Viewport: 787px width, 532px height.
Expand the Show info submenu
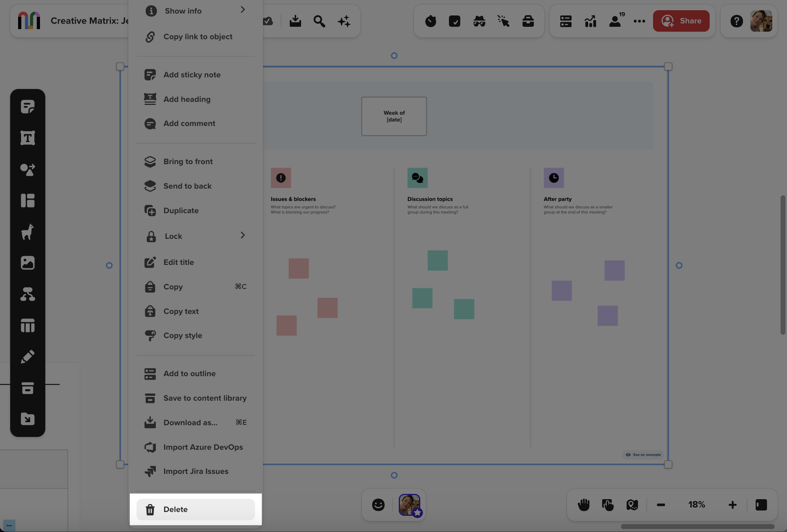pyautogui.click(x=243, y=10)
